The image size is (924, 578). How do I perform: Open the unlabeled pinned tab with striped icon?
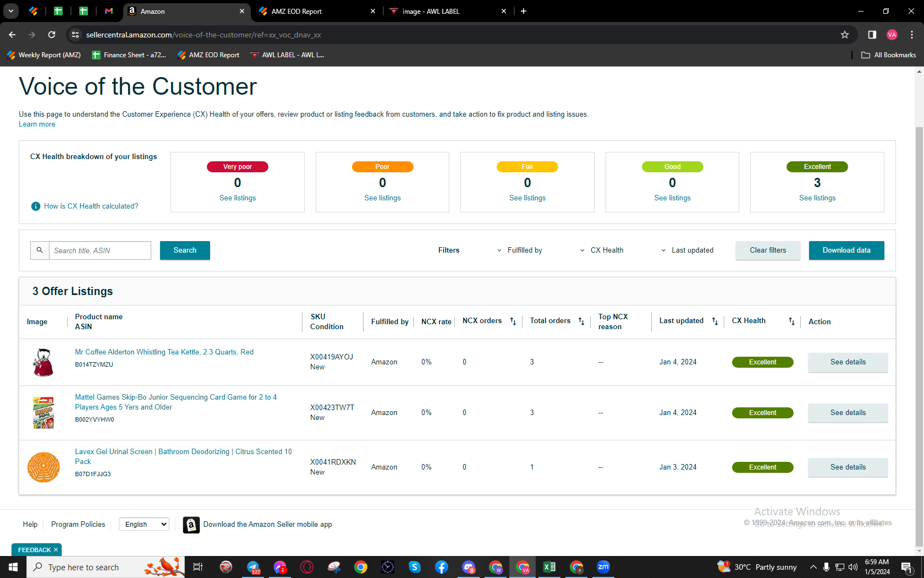33,11
